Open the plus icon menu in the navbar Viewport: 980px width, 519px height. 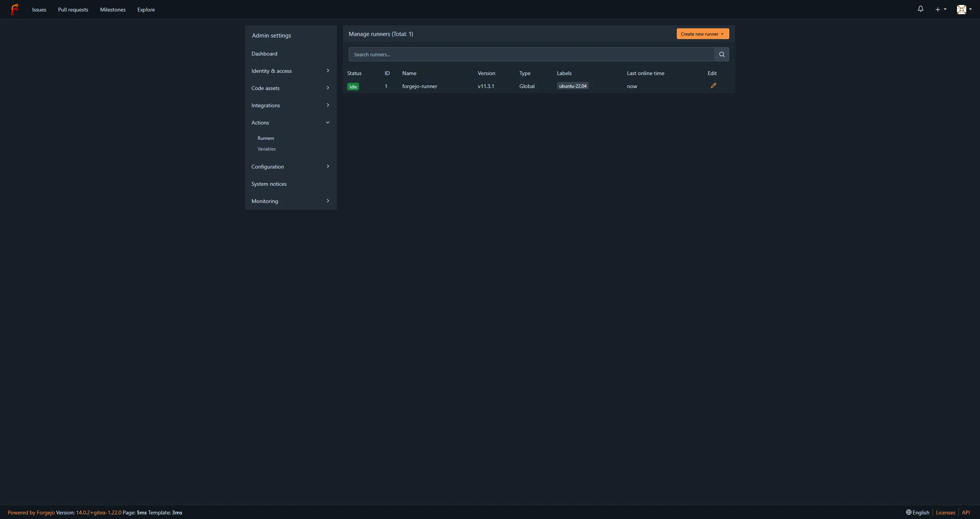click(x=940, y=9)
